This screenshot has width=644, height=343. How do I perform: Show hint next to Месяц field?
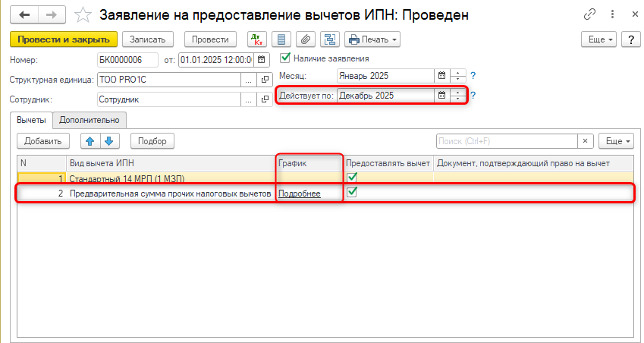click(x=473, y=76)
